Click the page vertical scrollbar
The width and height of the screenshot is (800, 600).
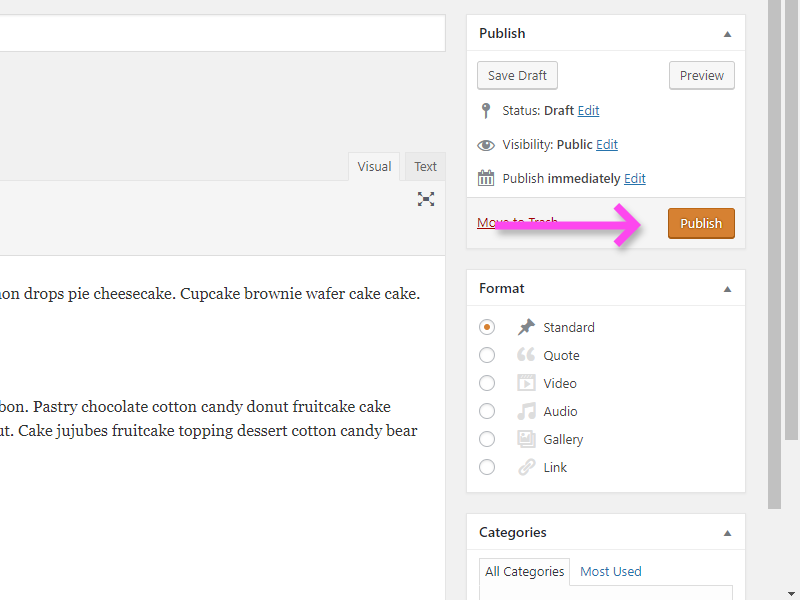pyautogui.click(x=774, y=254)
